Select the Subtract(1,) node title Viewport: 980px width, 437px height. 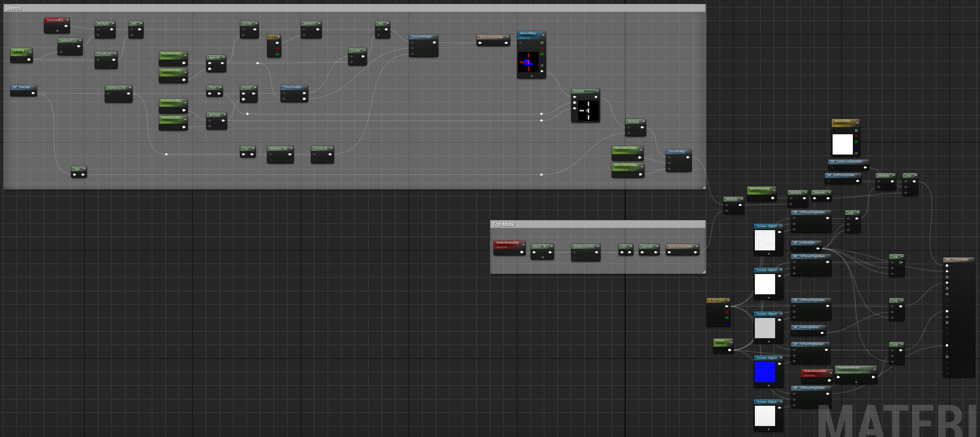pyautogui.click(x=68, y=41)
